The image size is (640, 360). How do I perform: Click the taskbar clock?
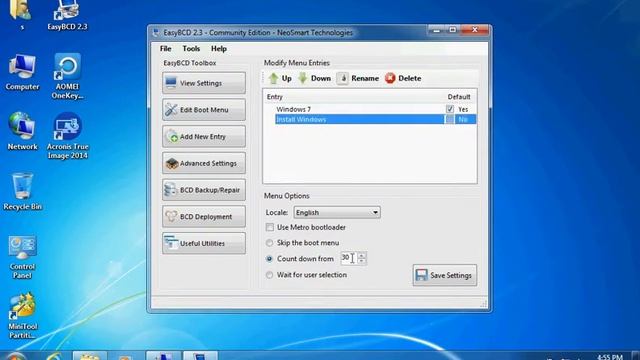pos(610,357)
